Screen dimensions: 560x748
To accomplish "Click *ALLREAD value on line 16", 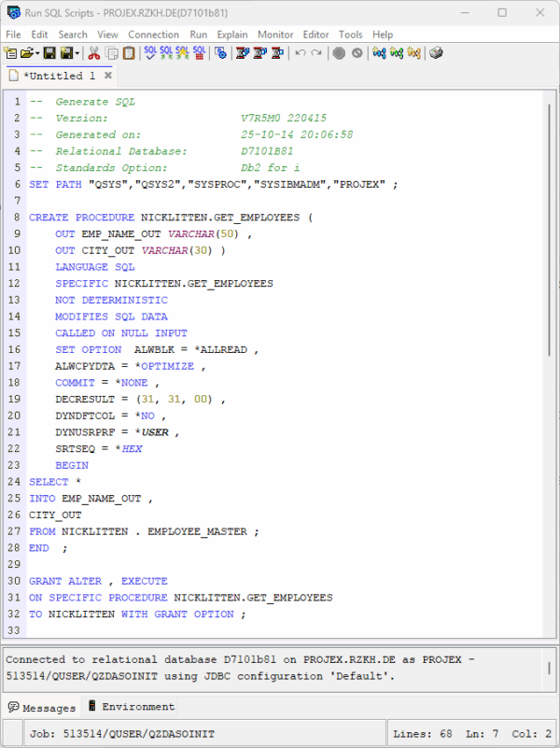I will click(x=220, y=349).
